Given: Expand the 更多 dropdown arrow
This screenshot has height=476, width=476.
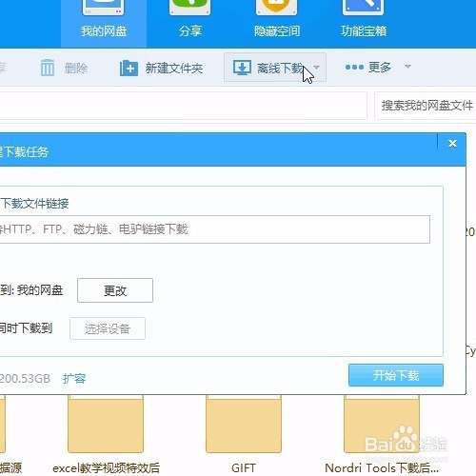Looking at the screenshot, I should pos(407,67).
